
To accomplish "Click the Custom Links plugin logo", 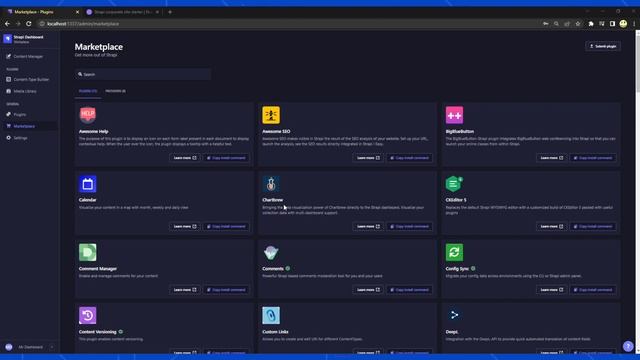I will (271, 316).
